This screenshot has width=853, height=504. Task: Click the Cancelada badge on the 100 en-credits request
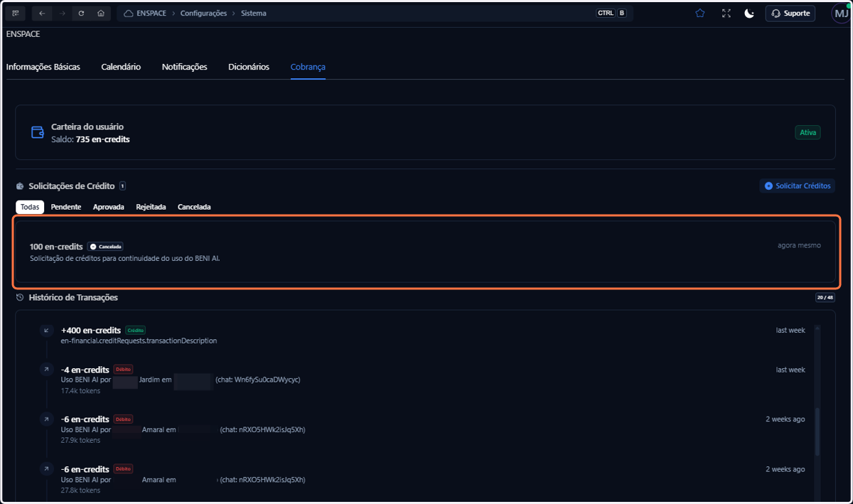point(105,247)
